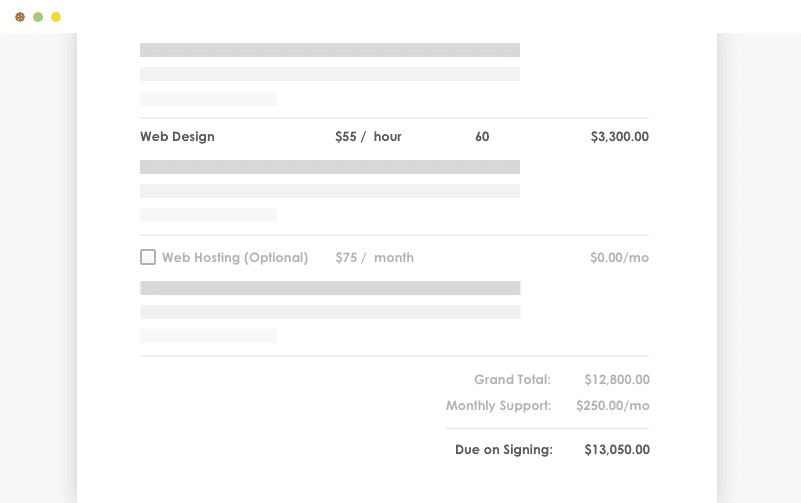Click the $55 rate for Web Design
The width and height of the screenshot is (801, 503).
[346, 136]
